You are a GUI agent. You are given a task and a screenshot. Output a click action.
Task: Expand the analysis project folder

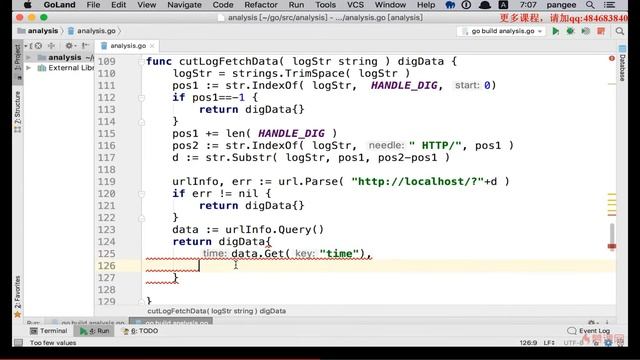tap(29, 58)
